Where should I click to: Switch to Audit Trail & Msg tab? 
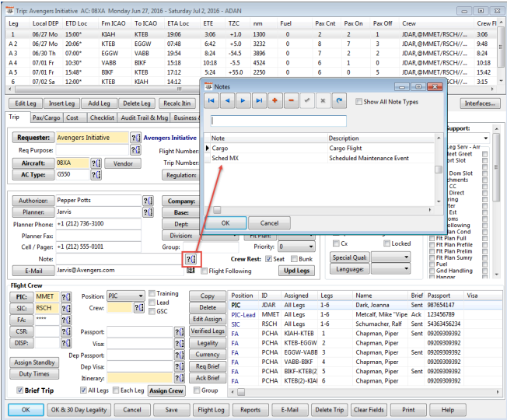pyautogui.click(x=144, y=117)
